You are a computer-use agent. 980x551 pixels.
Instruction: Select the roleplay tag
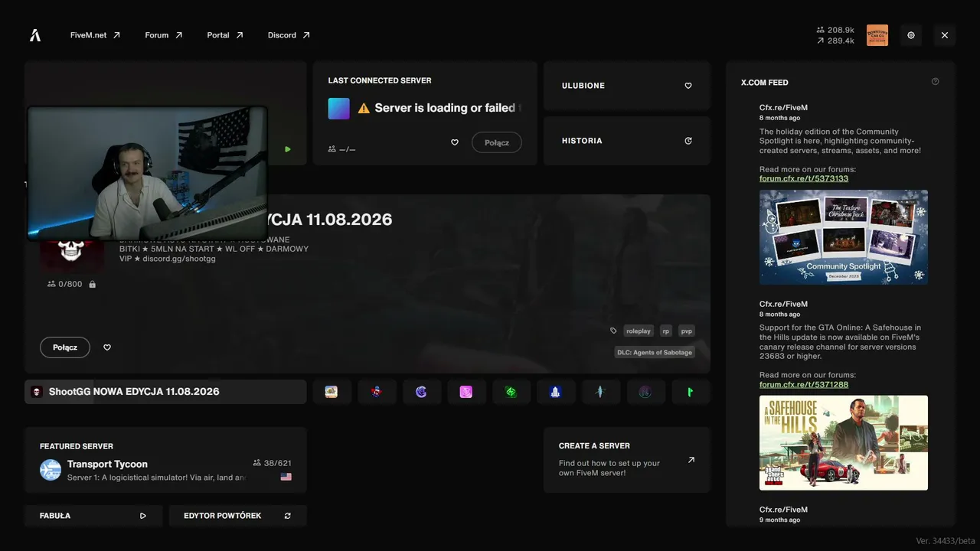coord(639,331)
